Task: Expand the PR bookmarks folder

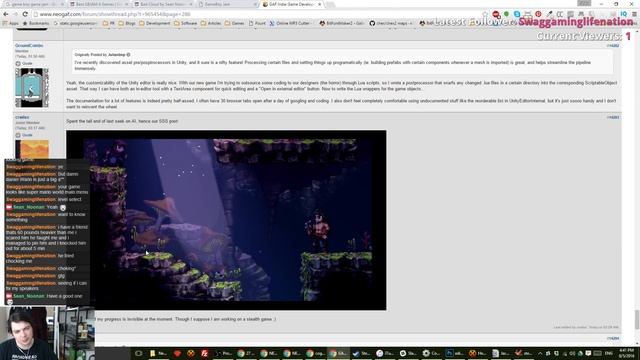Action: point(109,23)
